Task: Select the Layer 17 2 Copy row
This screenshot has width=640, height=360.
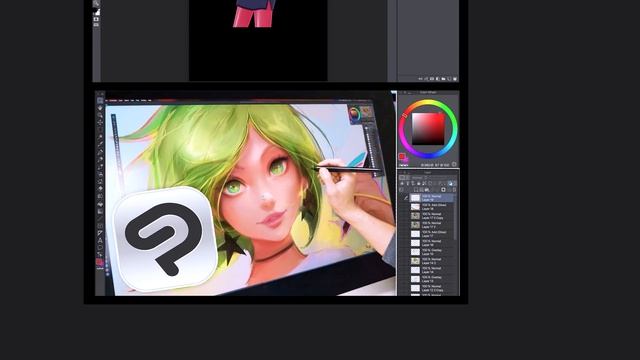Action: (431, 216)
